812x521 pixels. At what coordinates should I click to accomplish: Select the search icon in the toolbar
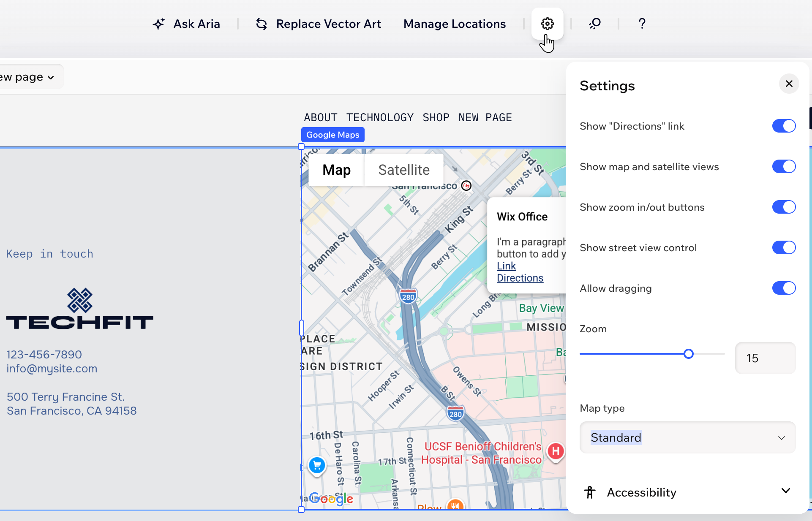595,24
